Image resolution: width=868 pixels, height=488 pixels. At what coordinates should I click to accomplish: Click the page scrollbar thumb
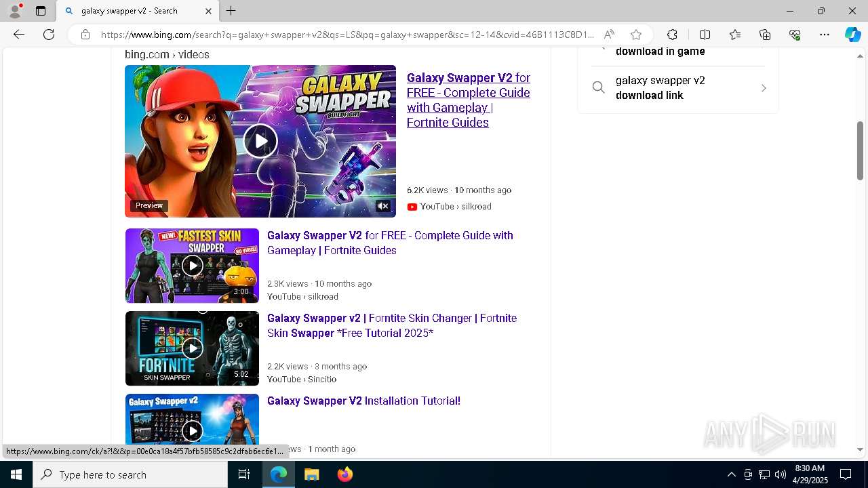click(x=861, y=150)
